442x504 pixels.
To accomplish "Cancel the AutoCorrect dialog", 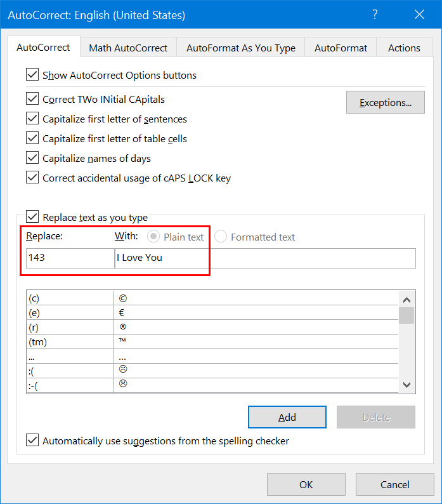I will [x=394, y=484].
